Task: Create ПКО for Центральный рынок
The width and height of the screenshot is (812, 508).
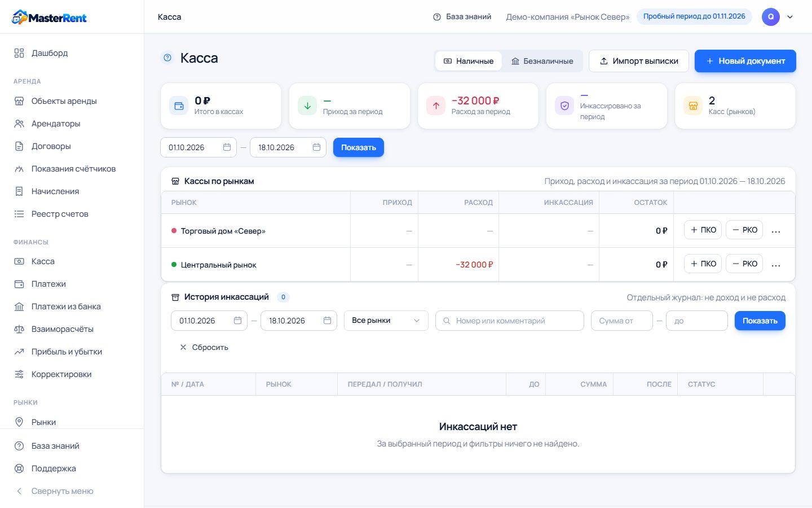Action: (x=703, y=264)
